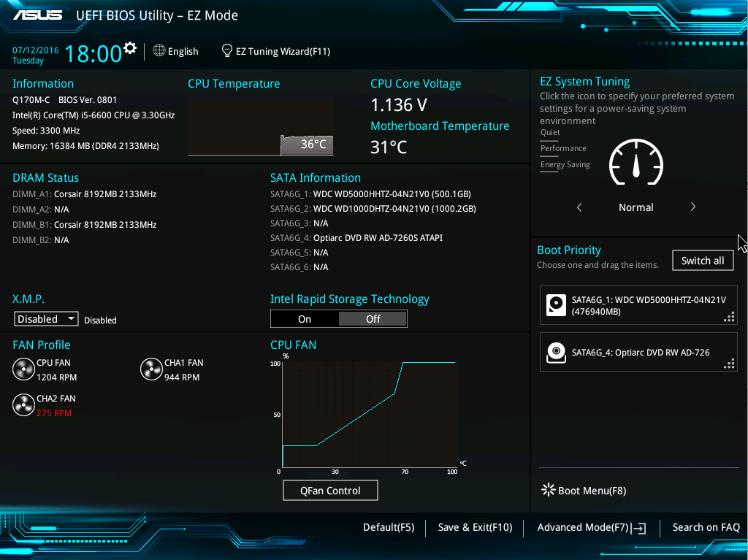Image resolution: width=748 pixels, height=560 pixels.
Task: Click the optical drive icon for SATA6G_4 boot item
Action: point(556,353)
